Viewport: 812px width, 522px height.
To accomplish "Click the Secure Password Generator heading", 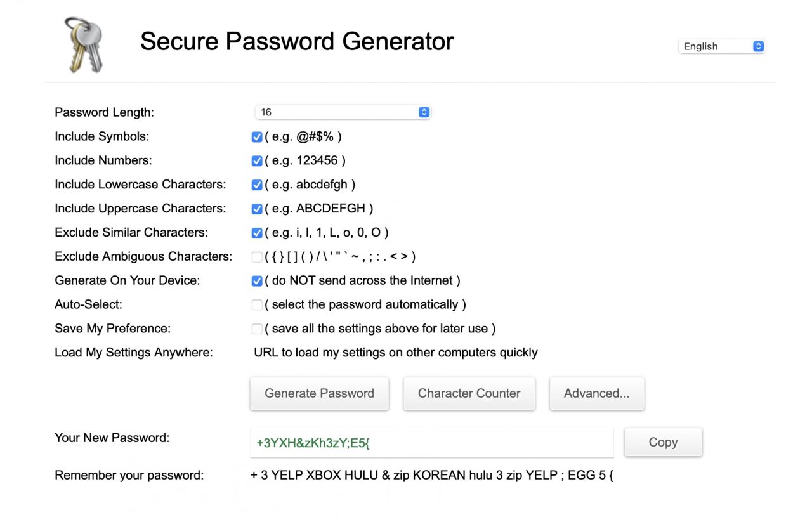I will click(297, 42).
